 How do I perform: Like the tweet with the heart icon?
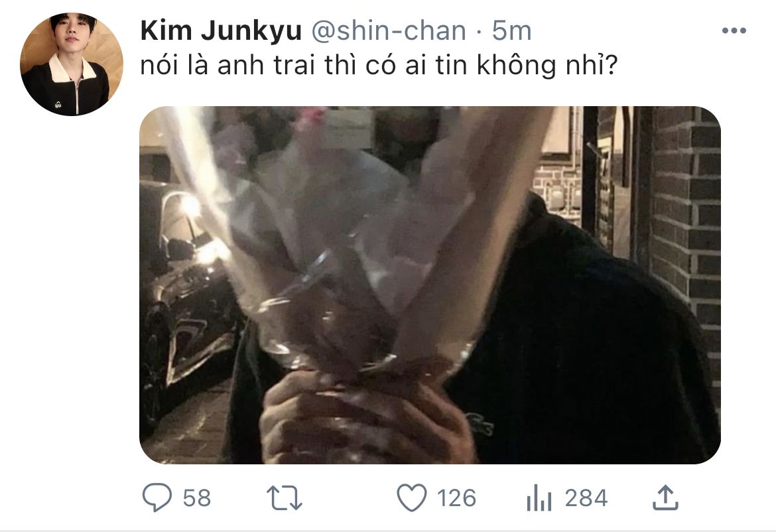[x=412, y=498]
